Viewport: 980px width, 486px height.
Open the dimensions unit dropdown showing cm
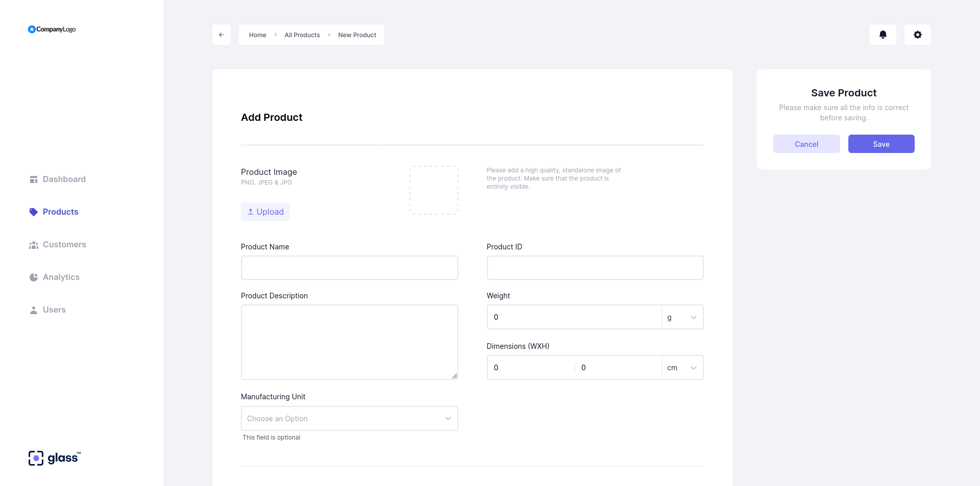click(x=682, y=367)
